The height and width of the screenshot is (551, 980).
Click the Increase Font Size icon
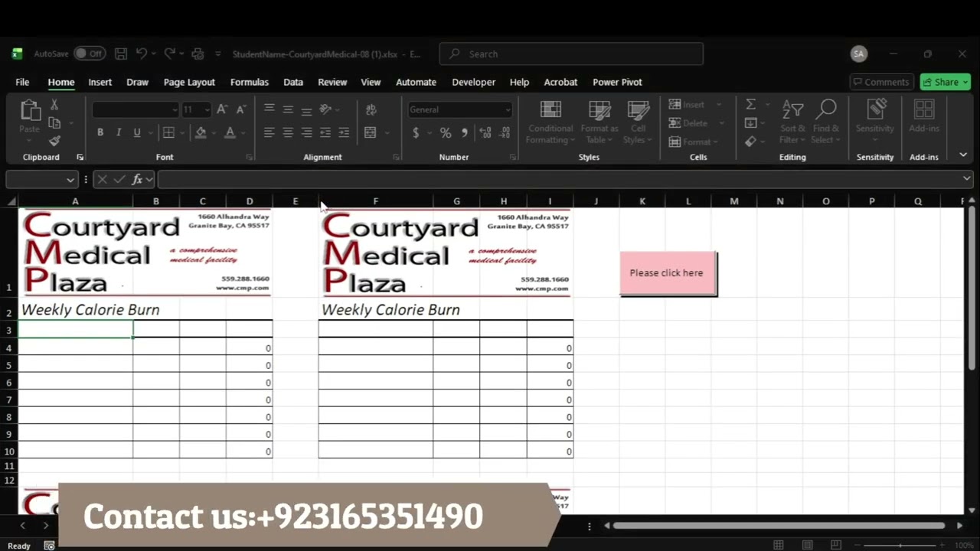[x=222, y=109]
